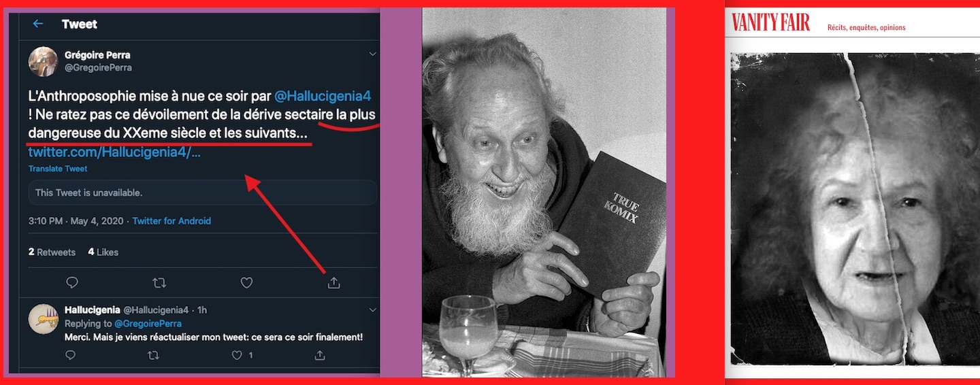Reply to Hallucigenia's response tweet
Viewport: 980px width, 385px height.
pyautogui.click(x=71, y=355)
